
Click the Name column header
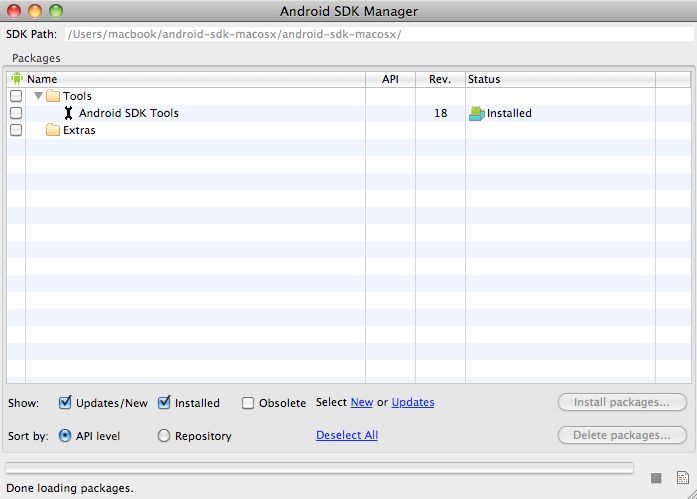click(x=195, y=79)
